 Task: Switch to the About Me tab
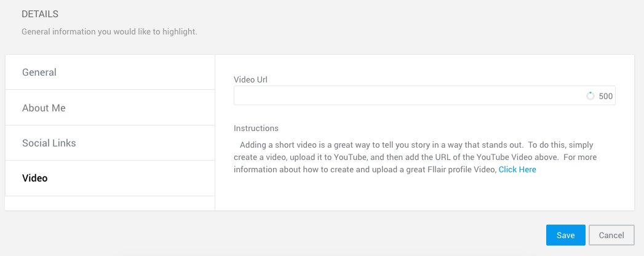coord(44,108)
